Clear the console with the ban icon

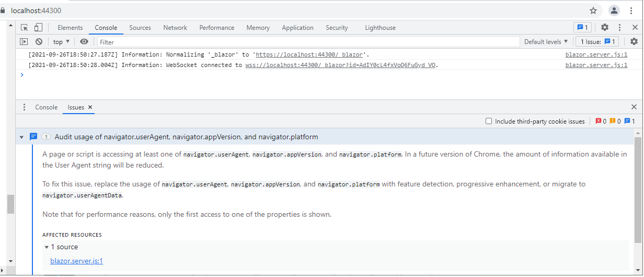(x=39, y=42)
